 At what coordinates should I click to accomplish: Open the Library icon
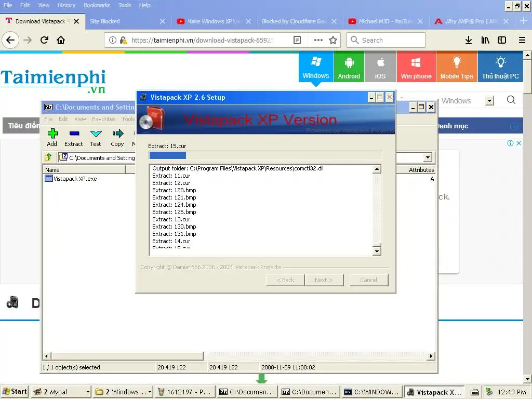pyautogui.click(x=485, y=41)
